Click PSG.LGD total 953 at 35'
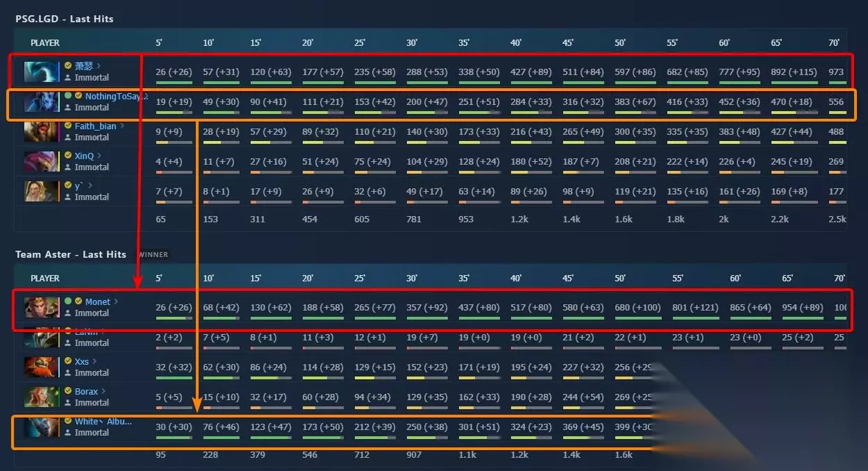Screen dimensions: 868x471 [x=466, y=219]
